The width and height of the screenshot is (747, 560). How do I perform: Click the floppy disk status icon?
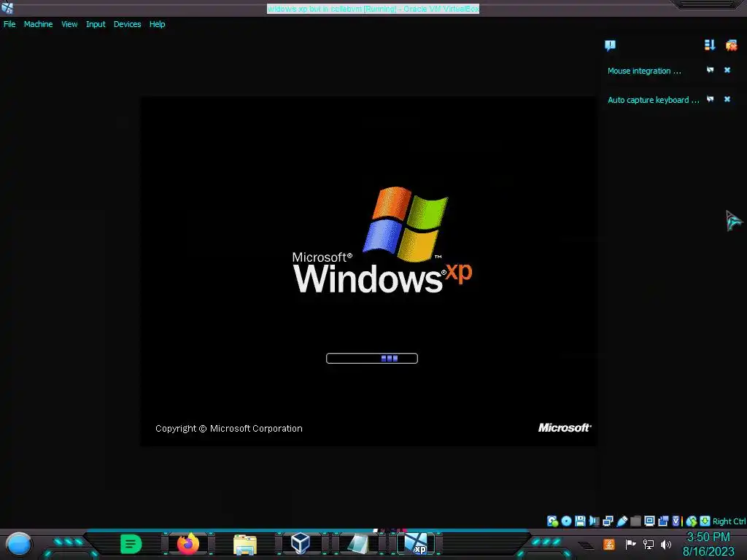click(580, 521)
